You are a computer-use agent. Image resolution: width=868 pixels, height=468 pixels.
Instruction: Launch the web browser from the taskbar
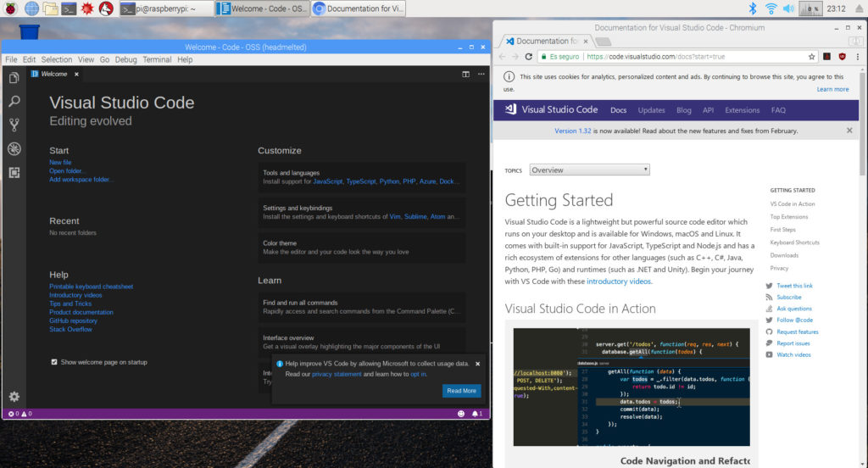click(31, 8)
